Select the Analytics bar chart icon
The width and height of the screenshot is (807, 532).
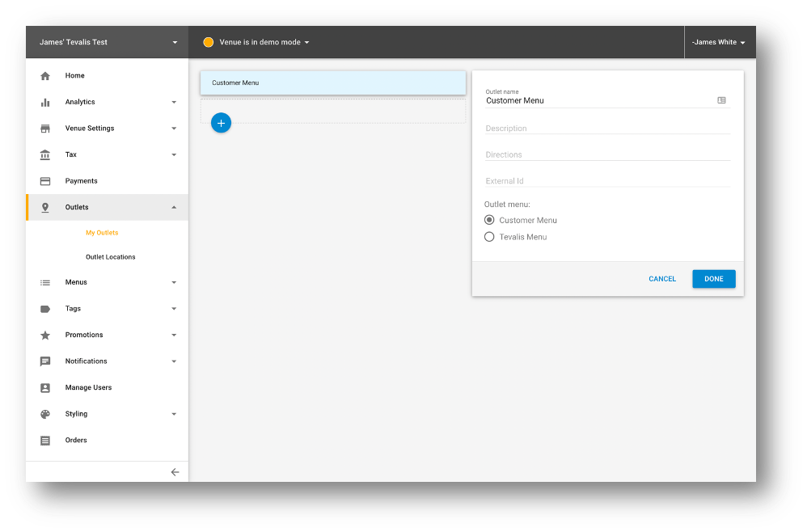pos(46,102)
